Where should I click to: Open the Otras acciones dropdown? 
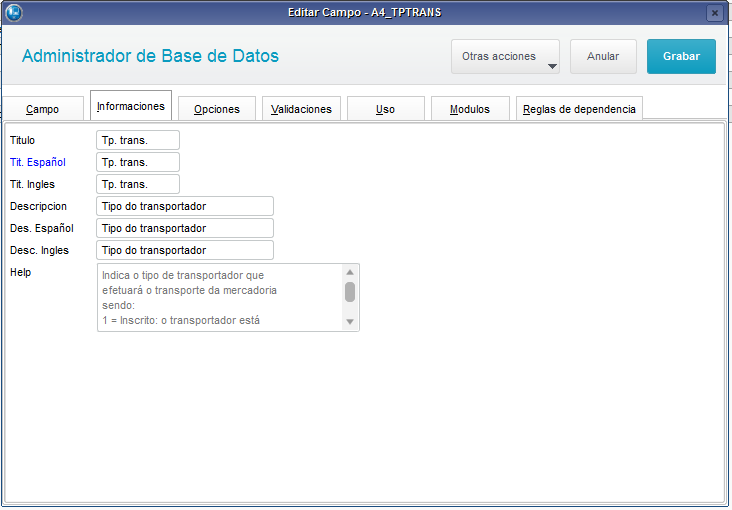tap(505, 57)
